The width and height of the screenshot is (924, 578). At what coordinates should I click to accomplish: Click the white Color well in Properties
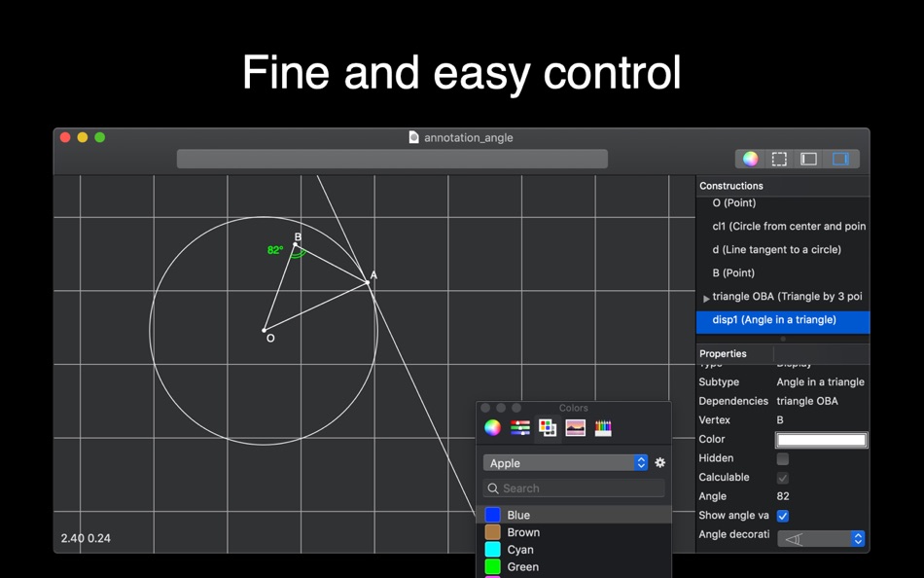click(821, 440)
